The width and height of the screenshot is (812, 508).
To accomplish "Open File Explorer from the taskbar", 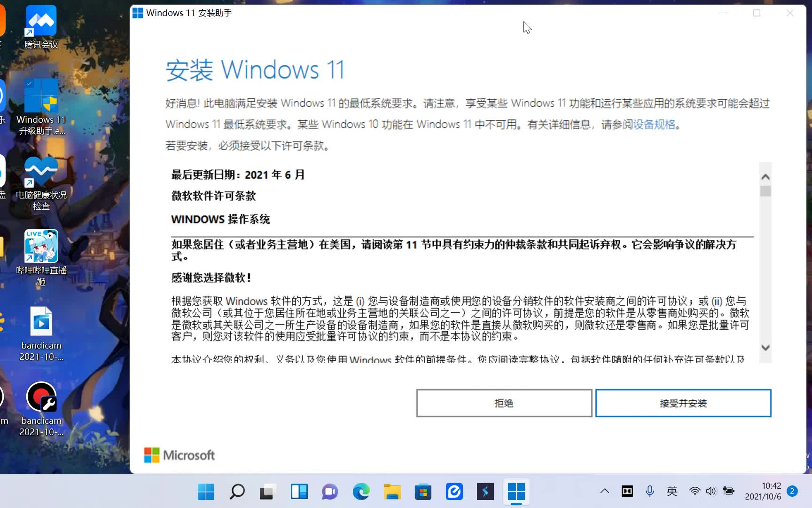I will click(x=392, y=492).
